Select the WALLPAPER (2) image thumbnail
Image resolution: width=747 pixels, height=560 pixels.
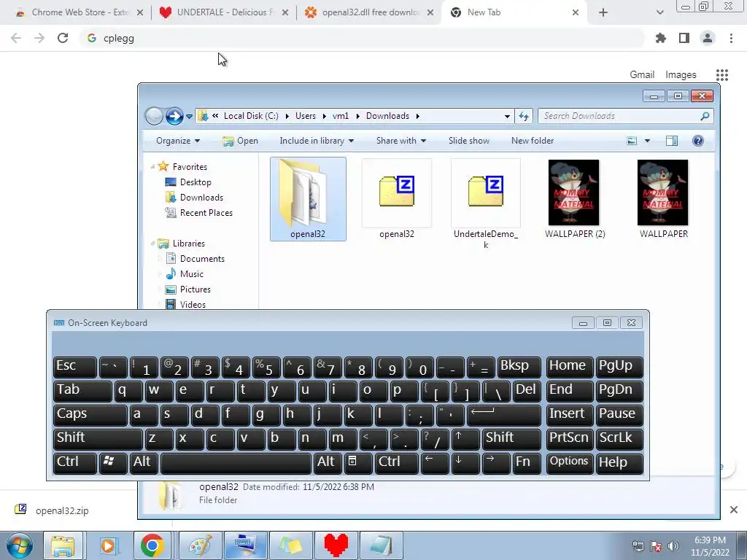(x=574, y=192)
